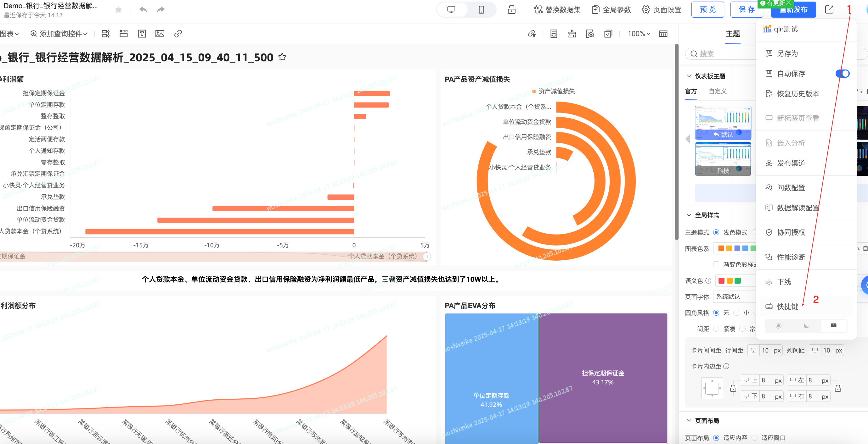Choose 快捷键 shortcuts menu item
The width and height of the screenshot is (868, 444).
coord(806,307)
